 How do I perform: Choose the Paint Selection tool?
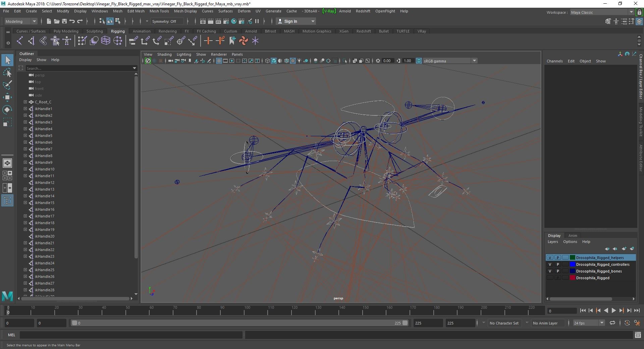[x=7, y=85]
